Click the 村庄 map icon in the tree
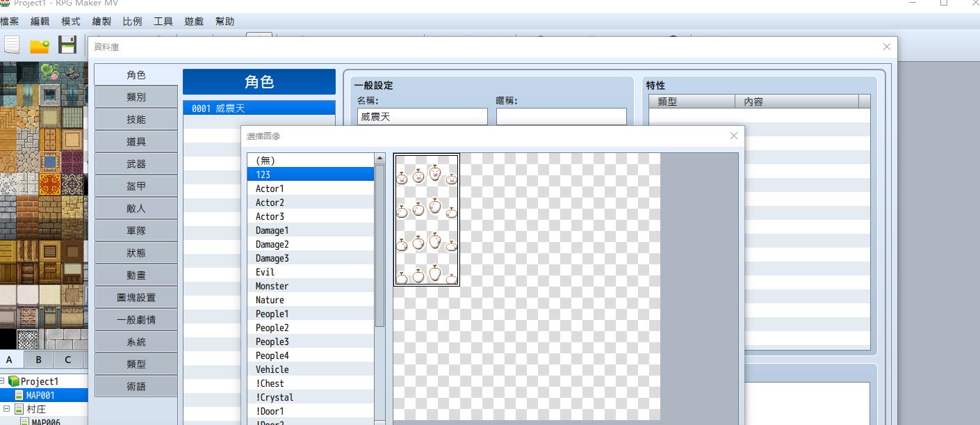This screenshot has height=425, width=980. tap(20, 409)
